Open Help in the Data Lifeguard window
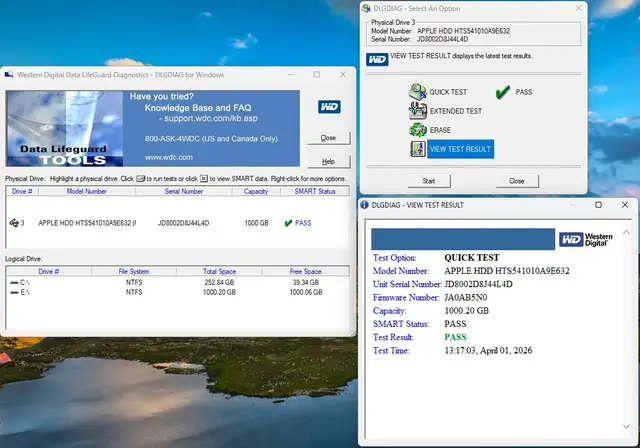This screenshot has width=640, height=448. pyautogui.click(x=328, y=161)
